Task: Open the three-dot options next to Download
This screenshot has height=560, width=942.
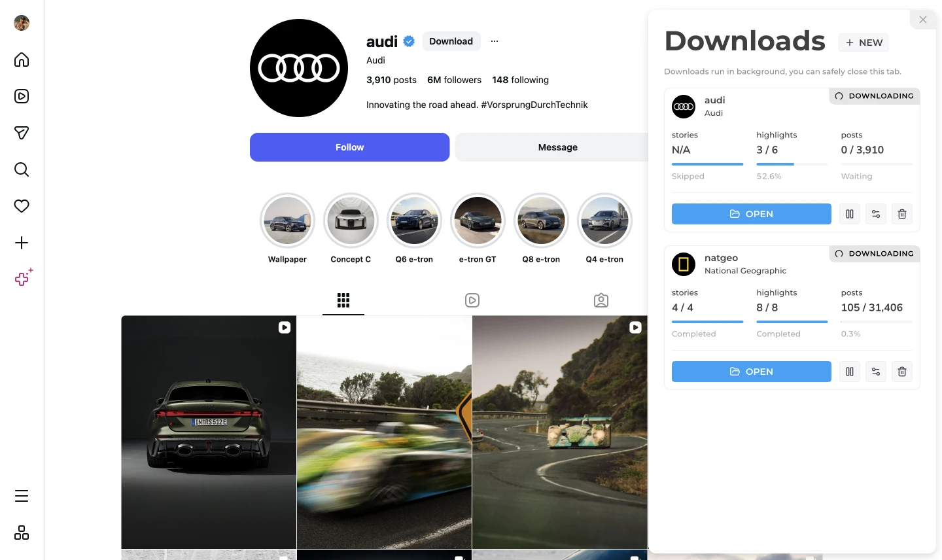Action: pyautogui.click(x=495, y=41)
